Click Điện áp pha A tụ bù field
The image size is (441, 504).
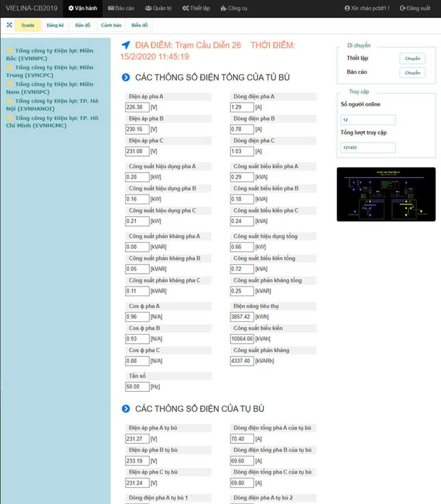tap(137, 439)
